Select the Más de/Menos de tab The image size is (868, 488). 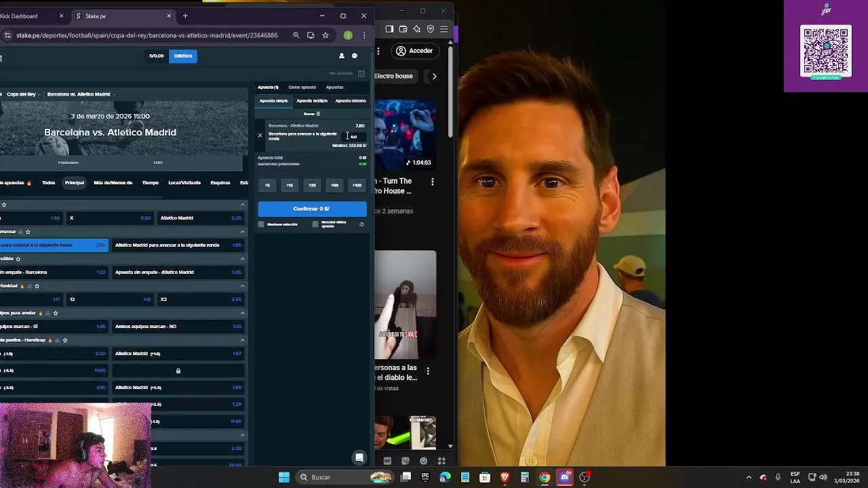pyautogui.click(x=113, y=183)
